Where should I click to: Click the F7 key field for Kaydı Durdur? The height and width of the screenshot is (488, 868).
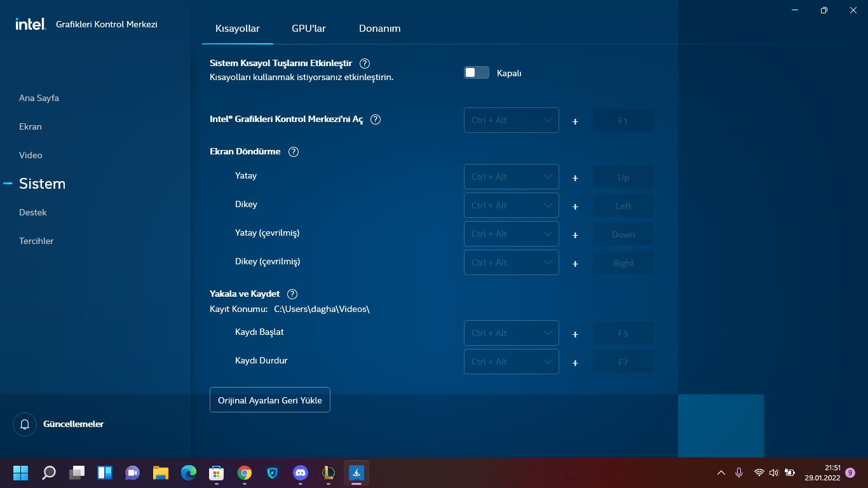tap(623, 362)
